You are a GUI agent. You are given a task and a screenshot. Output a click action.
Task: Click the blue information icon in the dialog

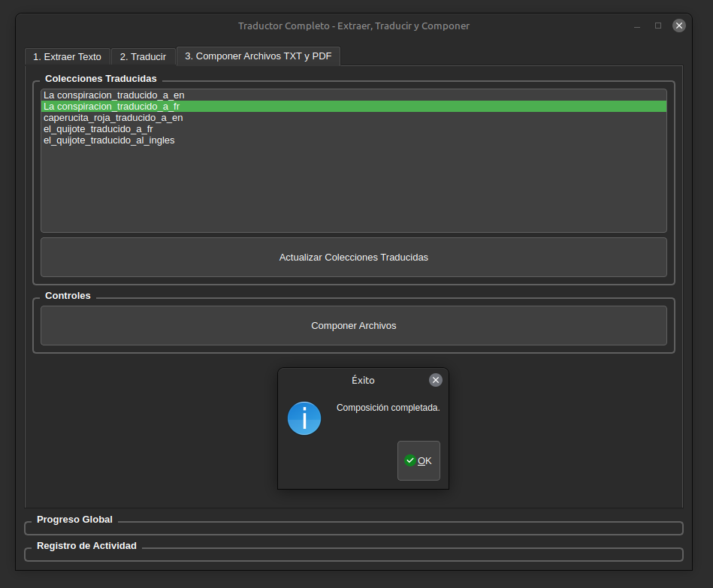[x=304, y=418]
